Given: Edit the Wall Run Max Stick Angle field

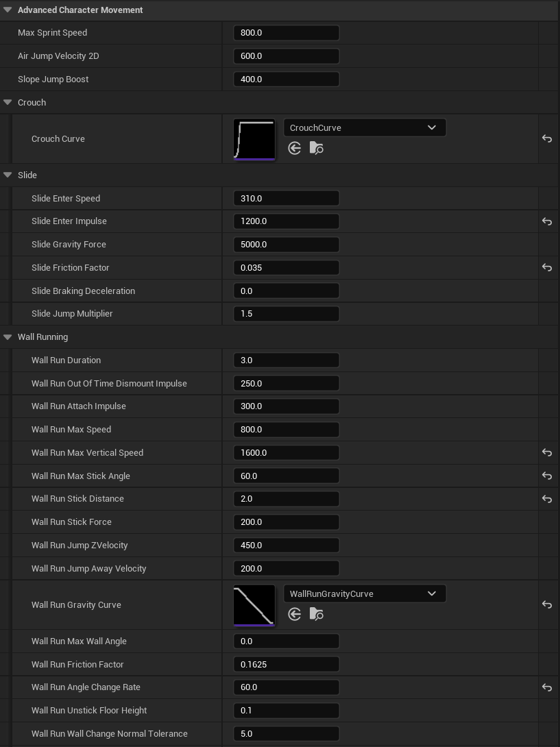Looking at the screenshot, I should click(x=286, y=476).
